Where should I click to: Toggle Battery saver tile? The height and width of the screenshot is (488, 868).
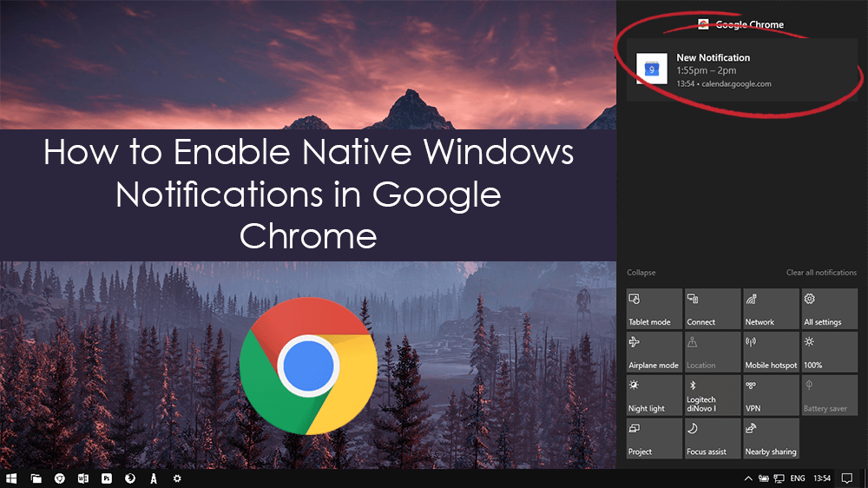pos(829,395)
